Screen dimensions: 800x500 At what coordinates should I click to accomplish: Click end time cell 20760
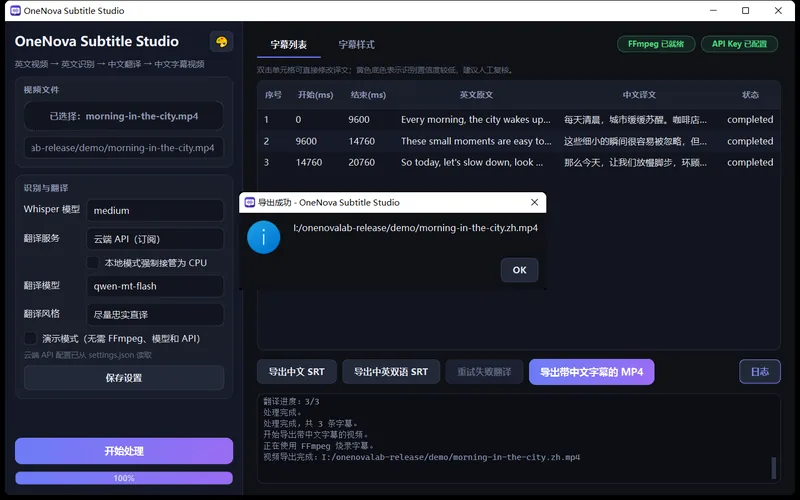pos(362,163)
